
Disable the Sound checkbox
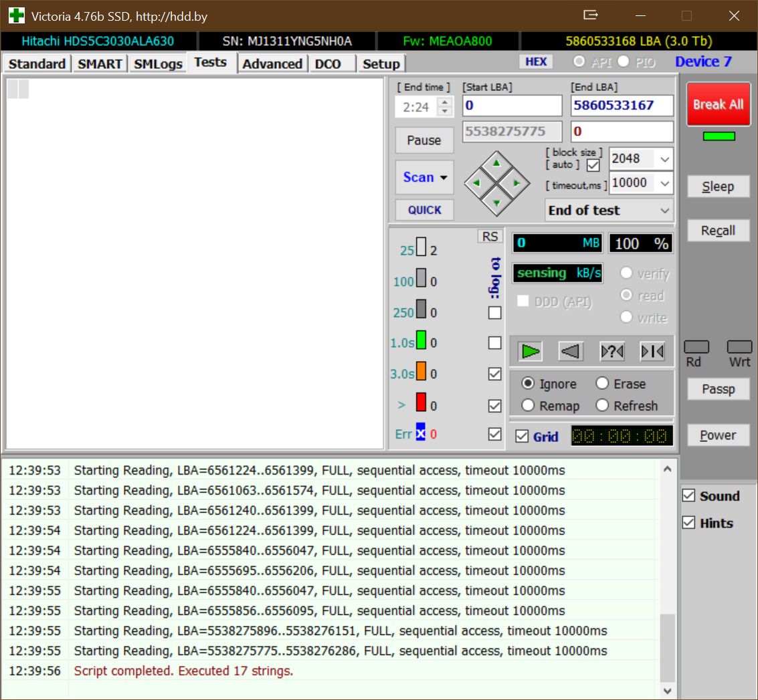[688, 495]
